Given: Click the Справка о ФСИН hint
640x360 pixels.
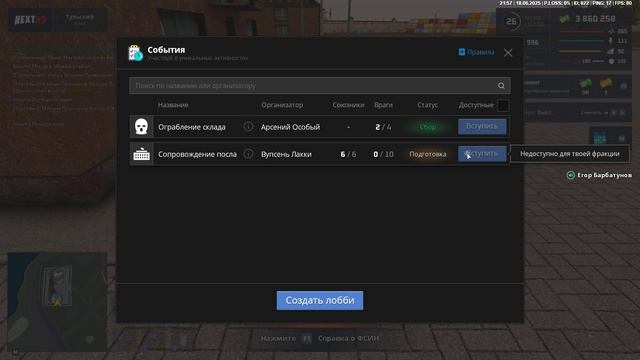Looking at the screenshot, I should pos(349,338).
